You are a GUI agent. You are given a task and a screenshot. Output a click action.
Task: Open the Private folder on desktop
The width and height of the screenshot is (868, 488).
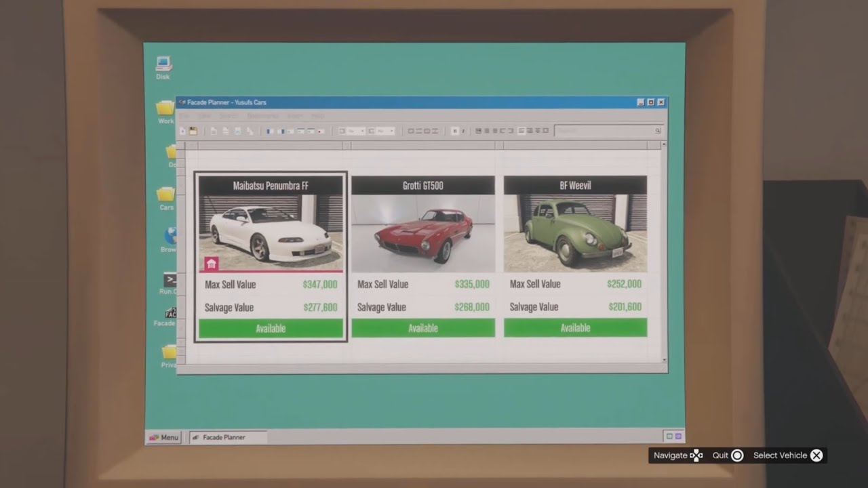tap(169, 355)
